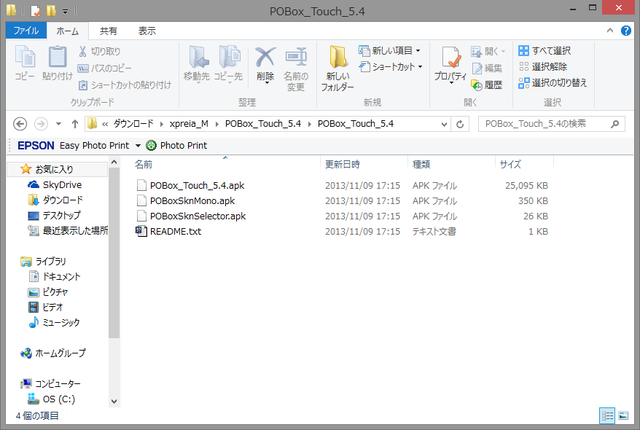Select the View (表示) tab
The height and width of the screenshot is (430, 640).
147,31
